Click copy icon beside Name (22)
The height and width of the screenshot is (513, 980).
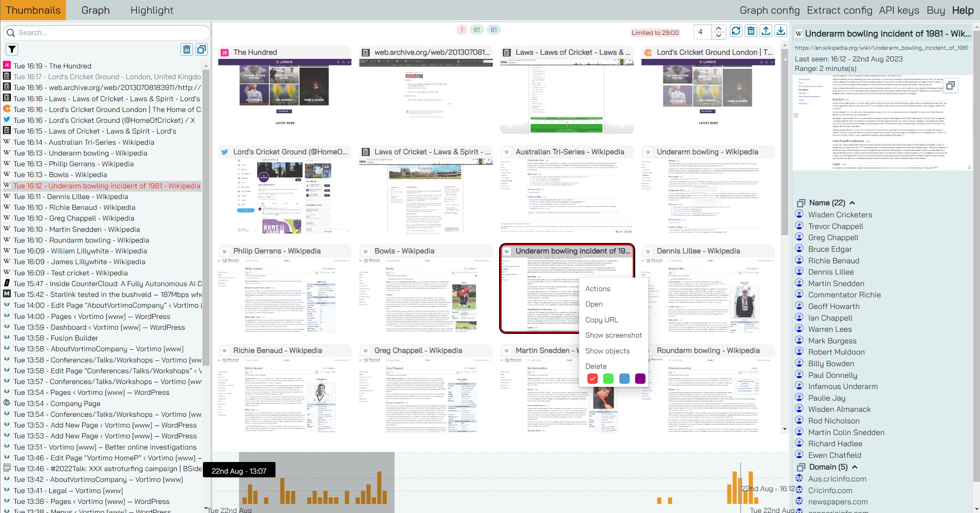click(801, 203)
